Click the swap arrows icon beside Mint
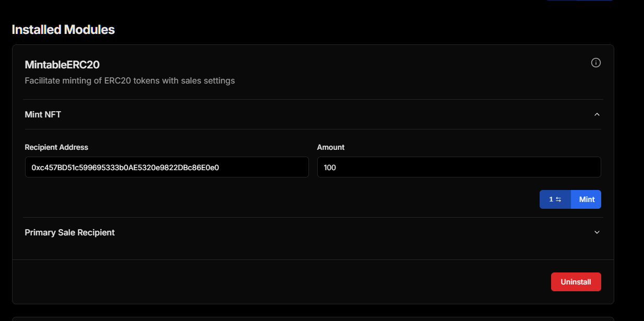This screenshot has width=644, height=321. click(x=558, y=199)
